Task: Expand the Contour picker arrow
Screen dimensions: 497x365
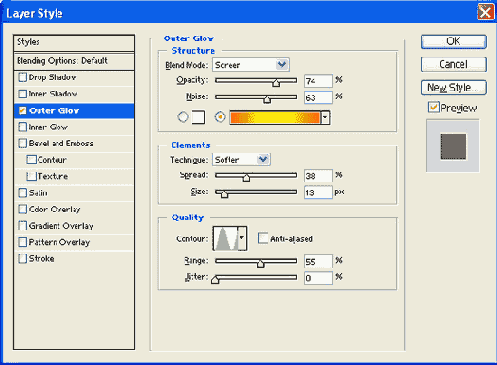Action: [x=242, y=238]
